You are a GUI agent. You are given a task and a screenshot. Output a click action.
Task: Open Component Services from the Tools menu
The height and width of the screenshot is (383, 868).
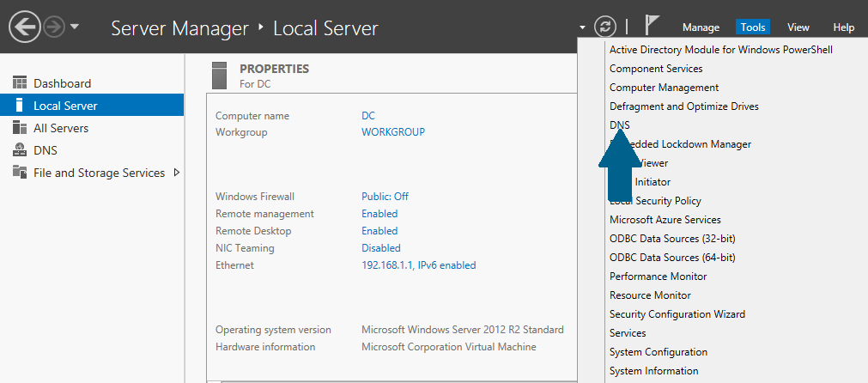click(656, 69)
